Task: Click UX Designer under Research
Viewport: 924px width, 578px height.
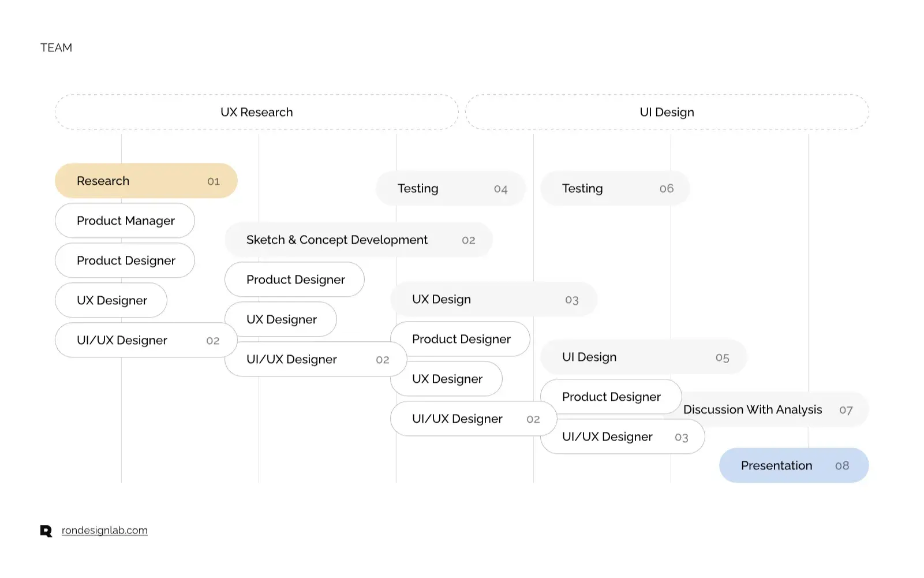Action: pos(111,300)
